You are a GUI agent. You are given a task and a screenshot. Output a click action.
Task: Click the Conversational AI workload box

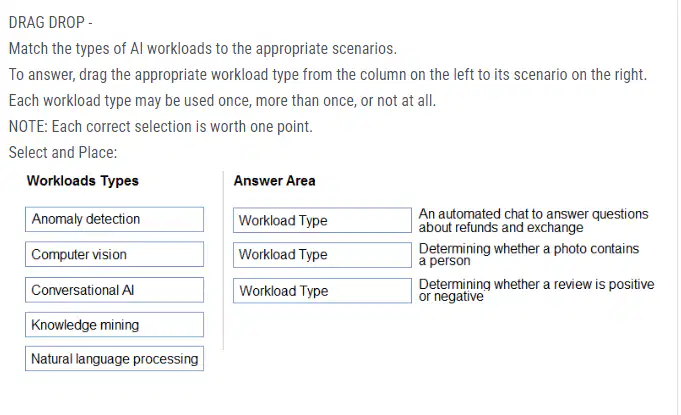[x=114, y=290]
